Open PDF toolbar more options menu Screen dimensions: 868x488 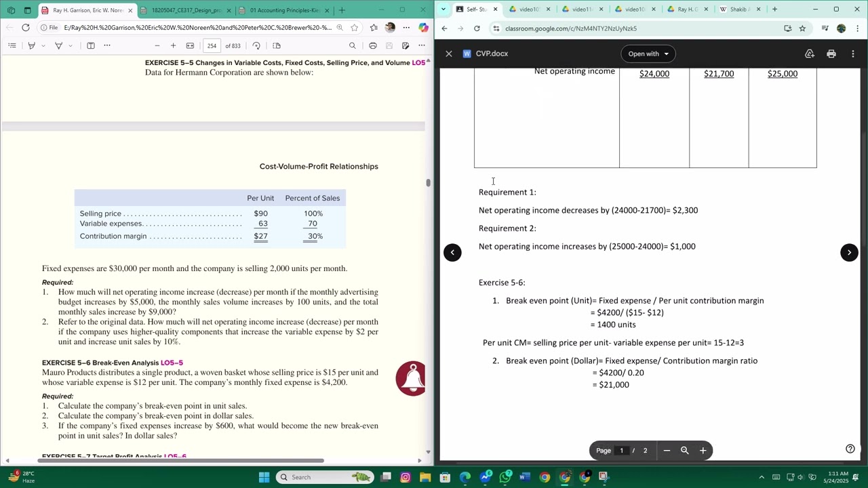point(421,45)
